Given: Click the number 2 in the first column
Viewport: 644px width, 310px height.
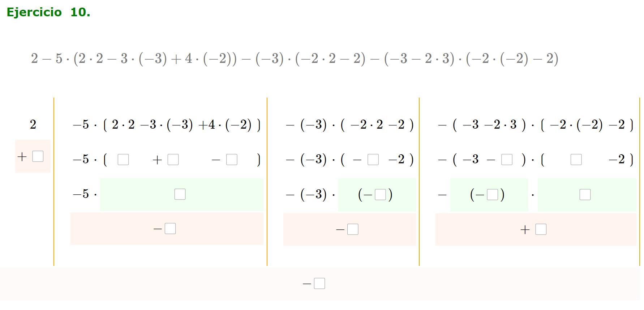Looking at the screenshot, I should click(33, 125).
